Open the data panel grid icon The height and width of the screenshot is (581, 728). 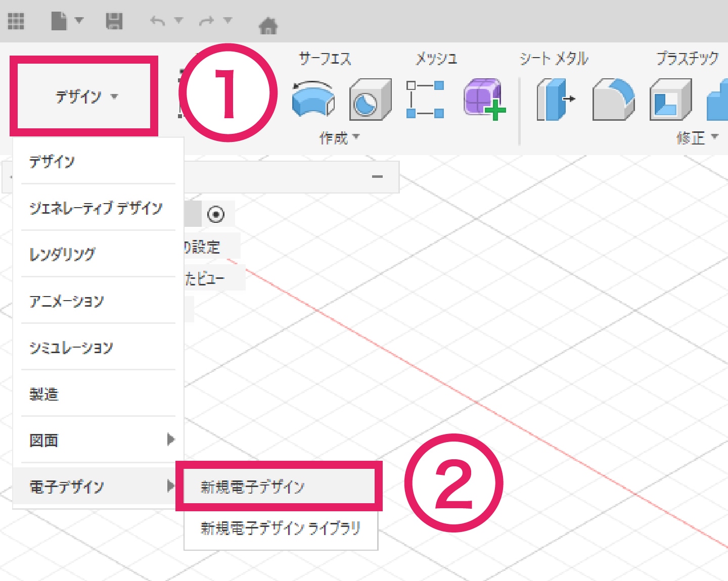[x=16, y=21]
